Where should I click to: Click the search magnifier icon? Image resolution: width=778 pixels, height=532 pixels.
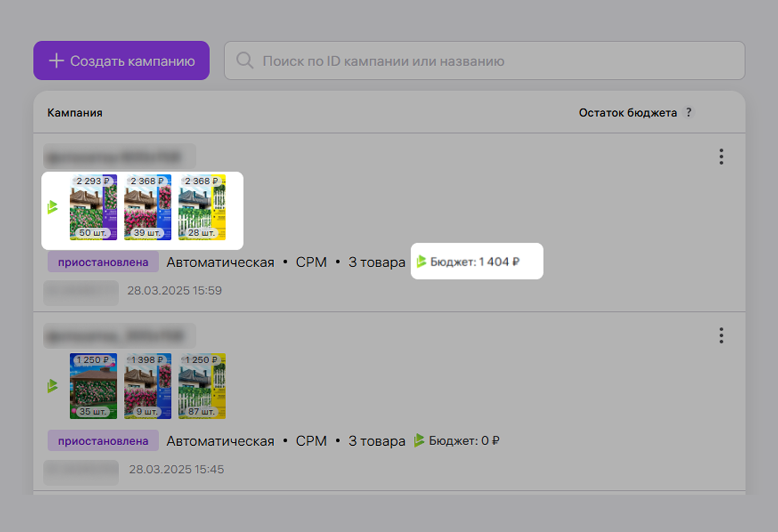pos(244,60)
